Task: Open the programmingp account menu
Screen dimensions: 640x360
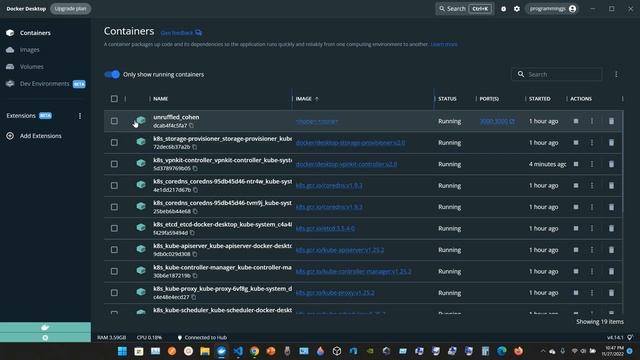Action: click(552, 9)
